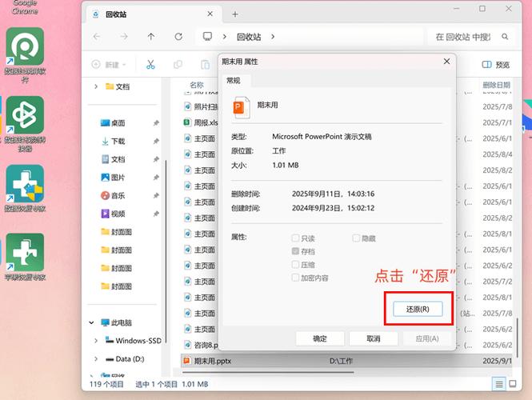Cancel the dialog with 取消
The width and height of the screenshot is (532, 400).
pyautogui.click(x=374, y=338)
